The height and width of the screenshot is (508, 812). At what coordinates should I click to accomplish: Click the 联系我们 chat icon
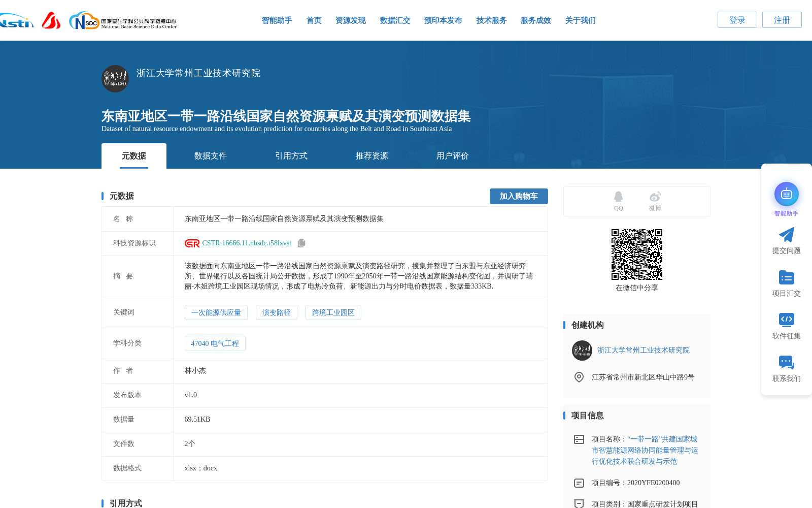(787, 362)
